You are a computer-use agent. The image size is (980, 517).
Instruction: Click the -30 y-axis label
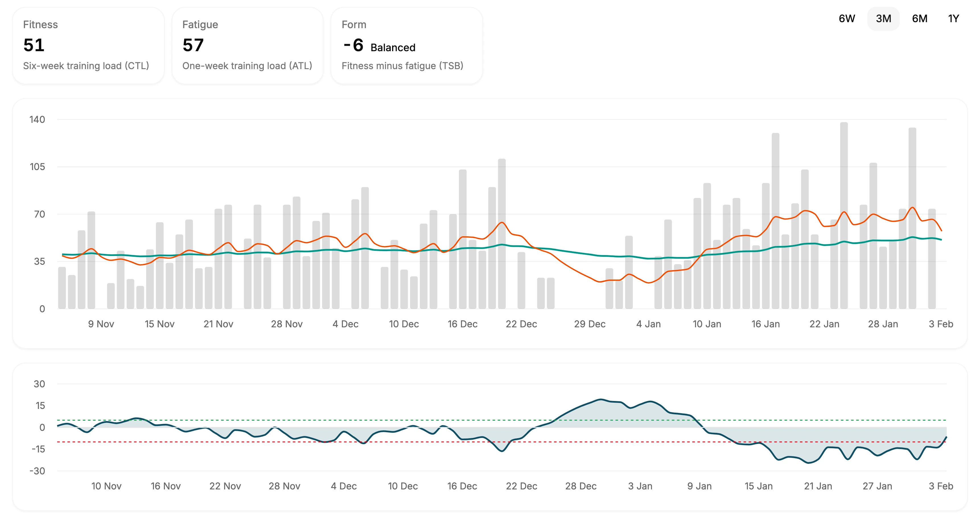pos(37,471)
